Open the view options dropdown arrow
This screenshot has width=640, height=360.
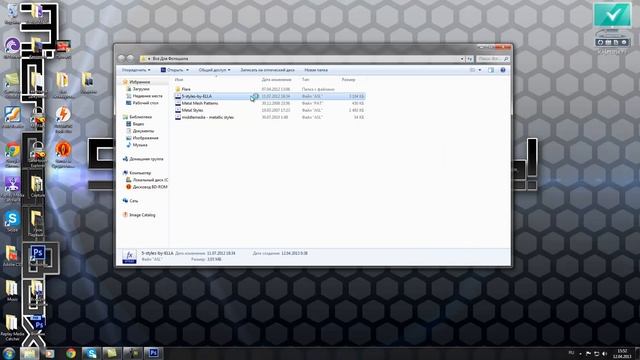(x=480, y=70)
